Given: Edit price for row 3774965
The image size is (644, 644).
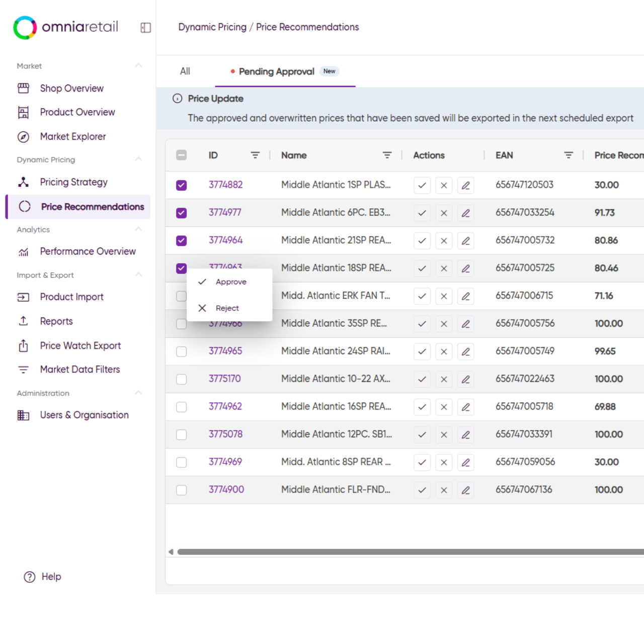Looking at the screenshot, I should (x=466, y=351).
